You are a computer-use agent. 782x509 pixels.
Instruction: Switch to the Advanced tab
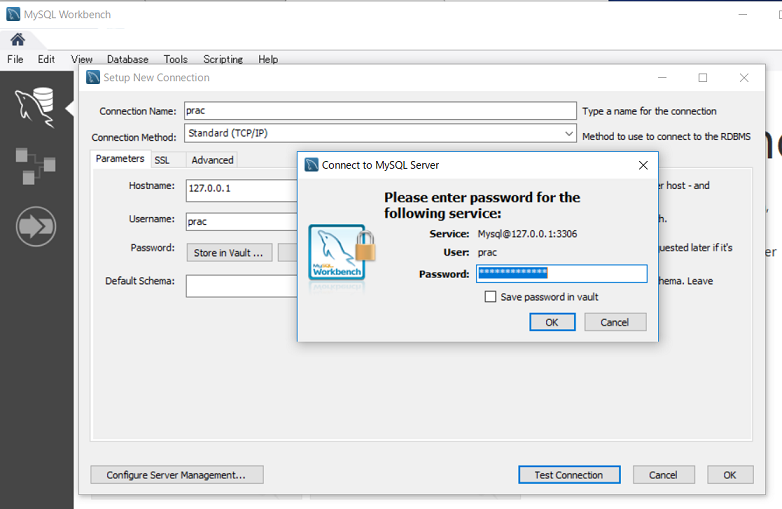pos(212,160)
